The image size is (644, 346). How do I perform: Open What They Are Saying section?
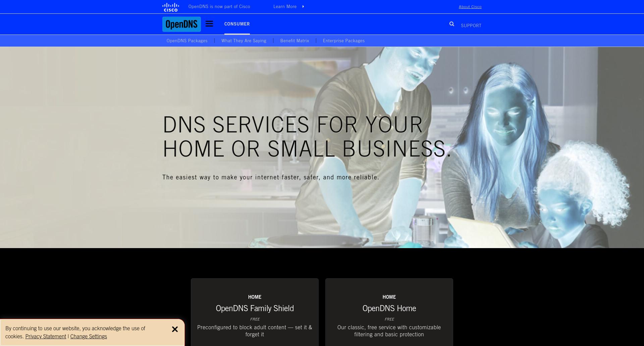(244, 41)
